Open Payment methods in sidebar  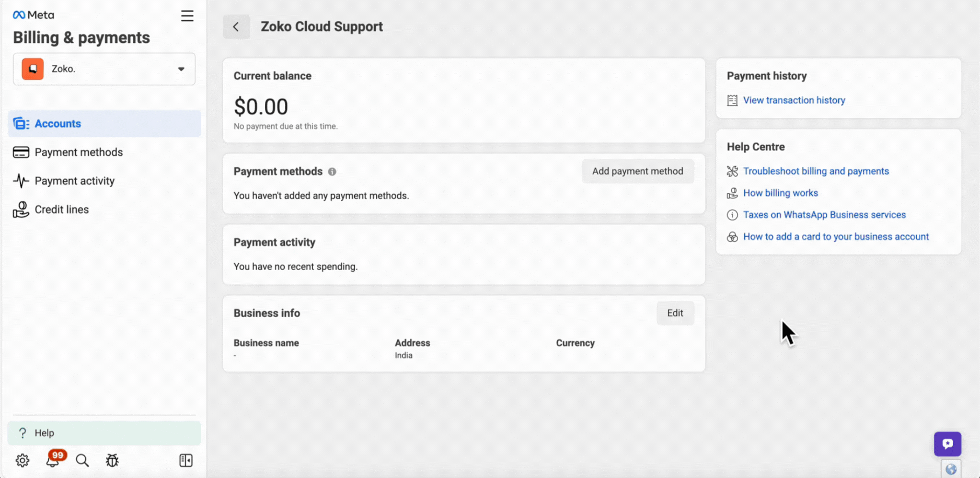[x=104, y=152]
